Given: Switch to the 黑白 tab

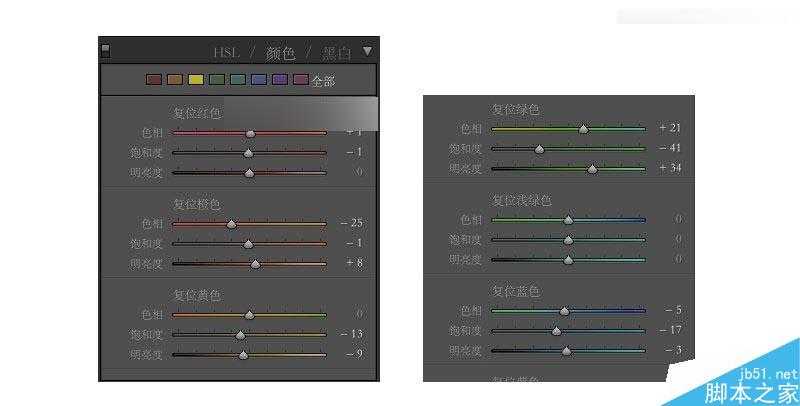Looking at the screenshot, I should pos(335,51).
